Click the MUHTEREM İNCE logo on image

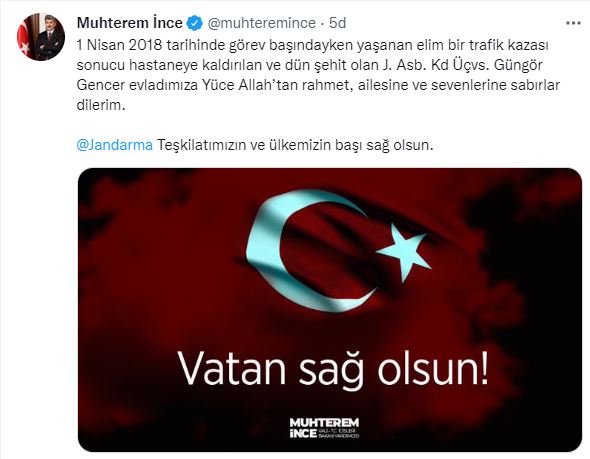(x=324, y=428)
